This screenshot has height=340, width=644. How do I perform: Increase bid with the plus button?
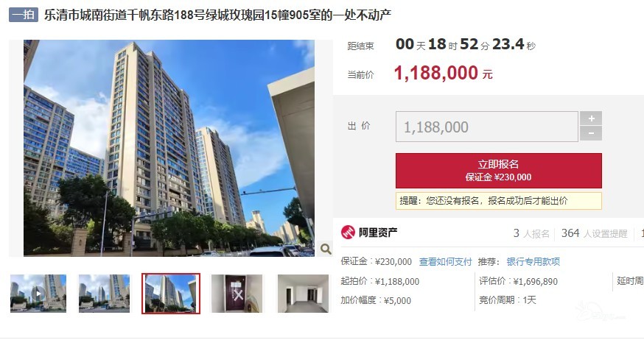pos(591,118)
